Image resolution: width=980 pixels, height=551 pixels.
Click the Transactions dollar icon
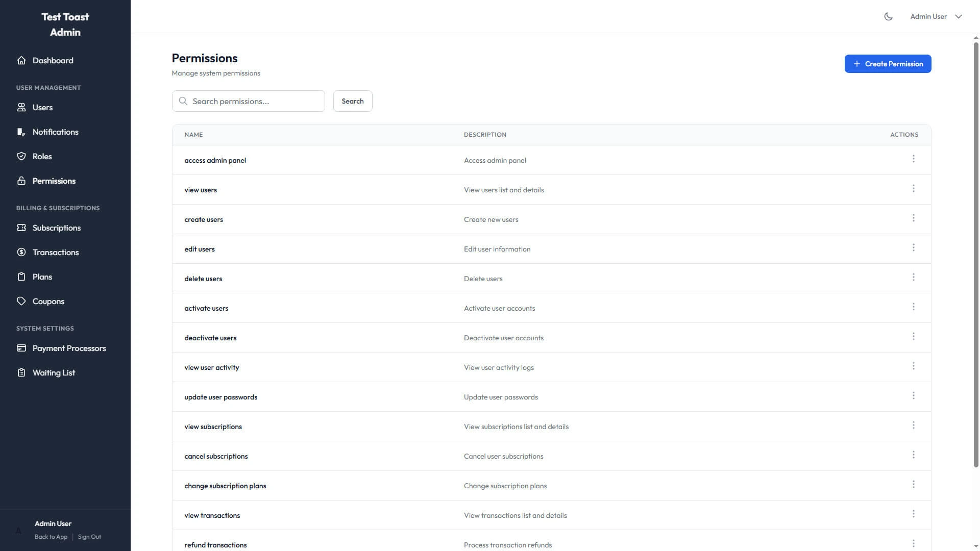(x=21, y=252)
